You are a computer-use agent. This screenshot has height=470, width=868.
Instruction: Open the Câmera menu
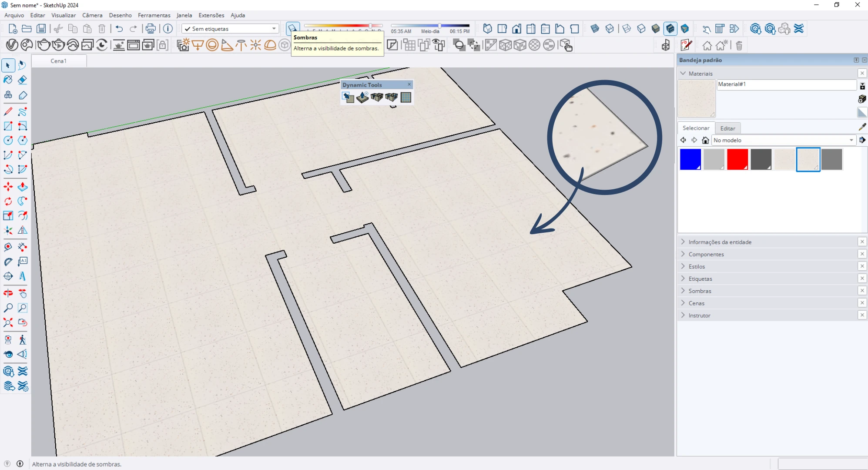[x=92, y=15]
